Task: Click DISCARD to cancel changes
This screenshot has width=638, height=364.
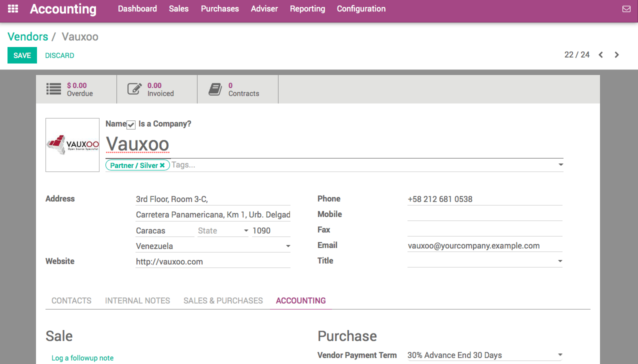Action: 59,55
